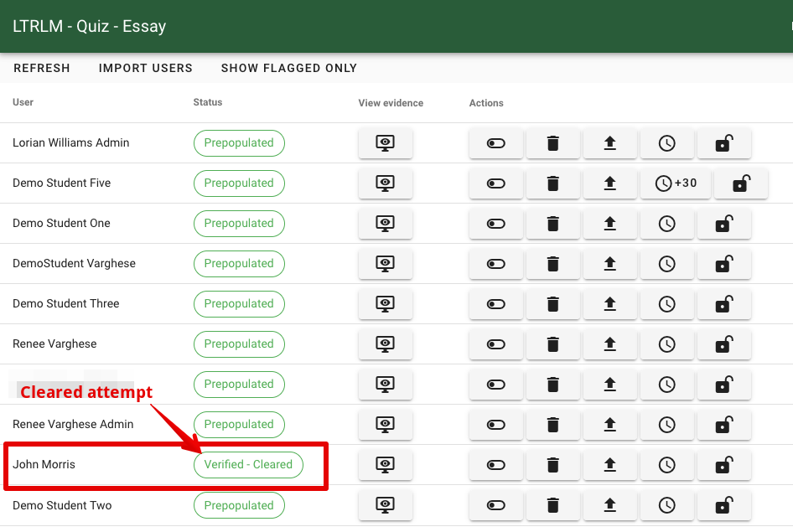Screen dimensions: 793x532
Task: Click upload icon in Renee Varghese Admin row
Action: pos(609,425)
